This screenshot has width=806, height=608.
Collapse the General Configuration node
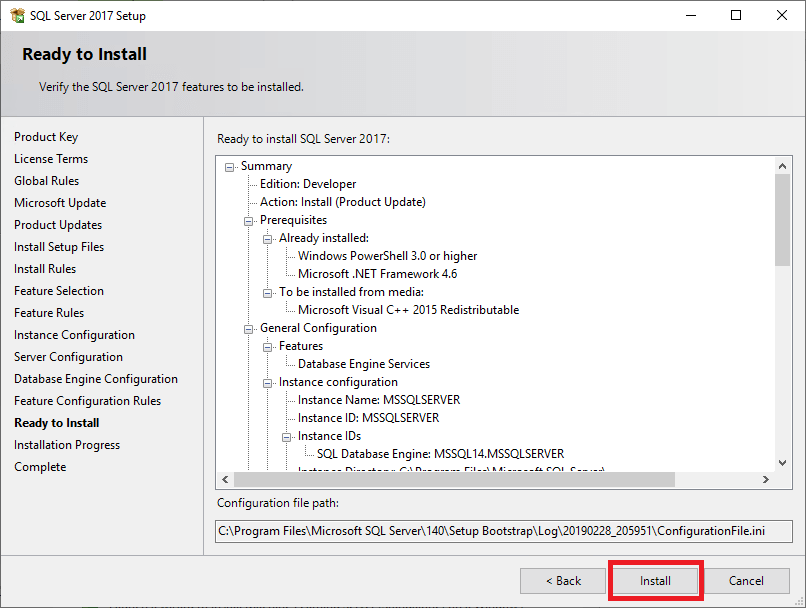coord(249,329)
